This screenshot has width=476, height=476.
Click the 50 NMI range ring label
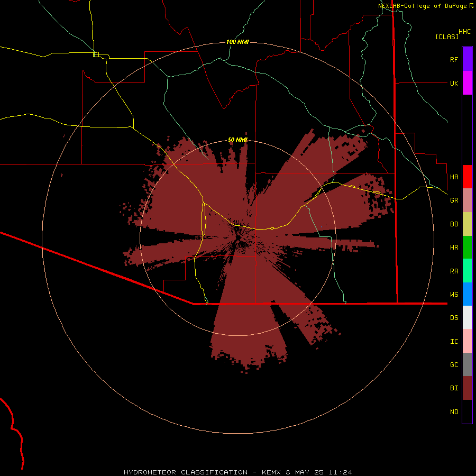pos(237,140)
